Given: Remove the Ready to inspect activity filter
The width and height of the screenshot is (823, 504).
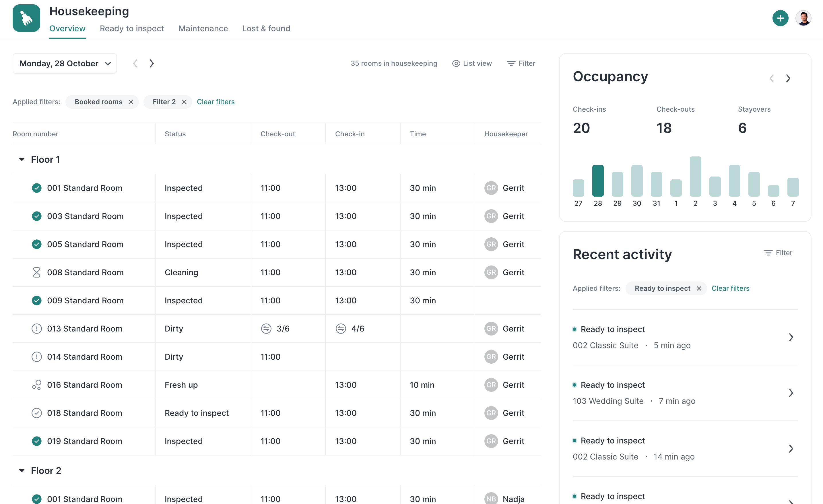Looking at the screenshot, I should pos(699,288).
